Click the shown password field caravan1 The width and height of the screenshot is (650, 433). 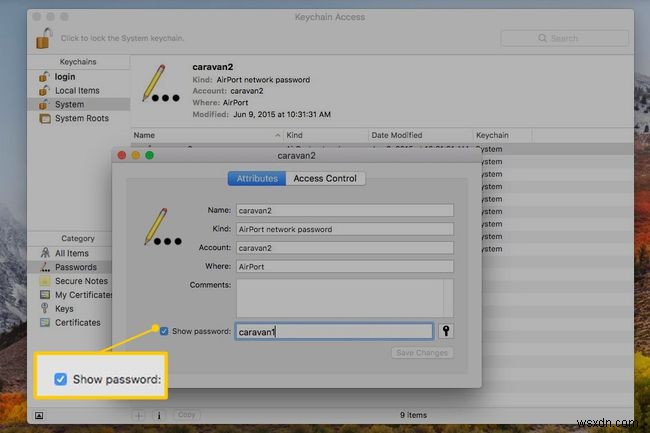(335, 331)
